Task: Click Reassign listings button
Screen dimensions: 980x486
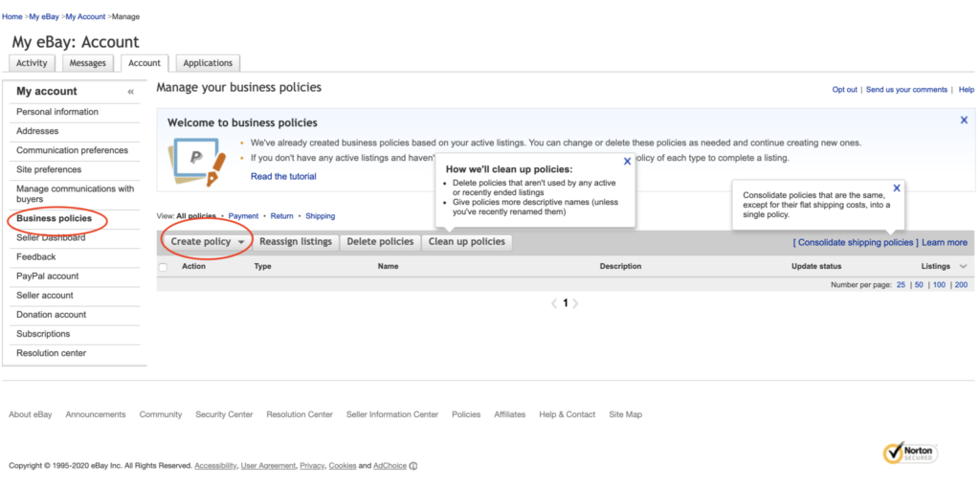Action: (296, 242)
